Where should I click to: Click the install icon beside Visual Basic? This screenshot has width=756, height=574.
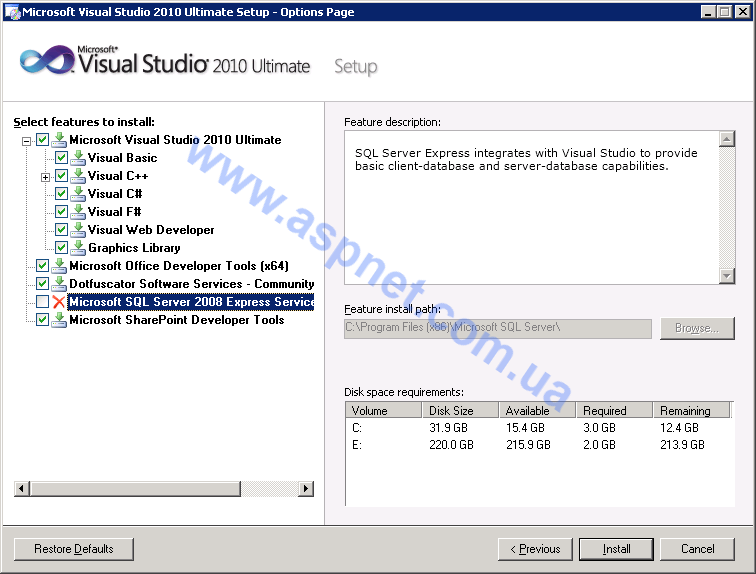point(78,158)
